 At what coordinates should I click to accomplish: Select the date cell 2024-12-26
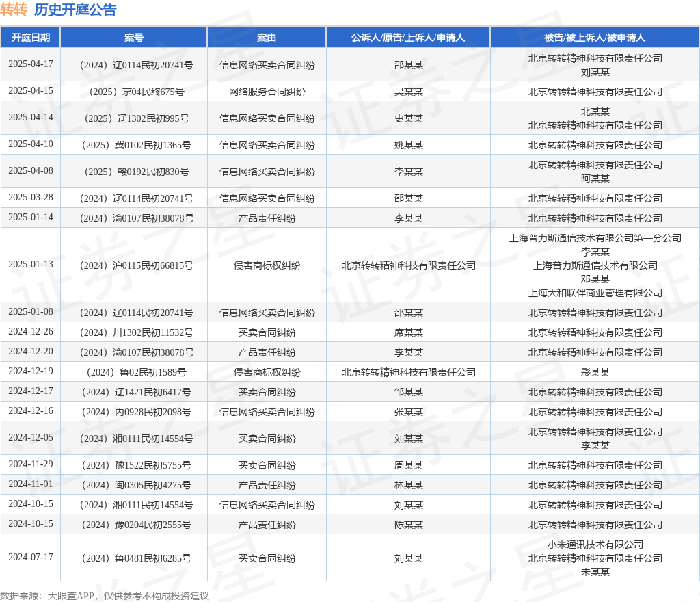pyautogui.click(x=31, y=331)
